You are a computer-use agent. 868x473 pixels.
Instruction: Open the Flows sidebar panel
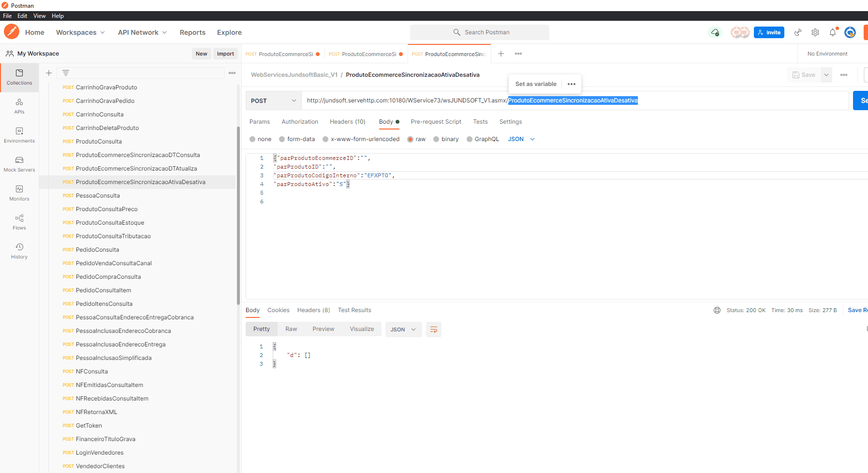click(x=19, y=222)
